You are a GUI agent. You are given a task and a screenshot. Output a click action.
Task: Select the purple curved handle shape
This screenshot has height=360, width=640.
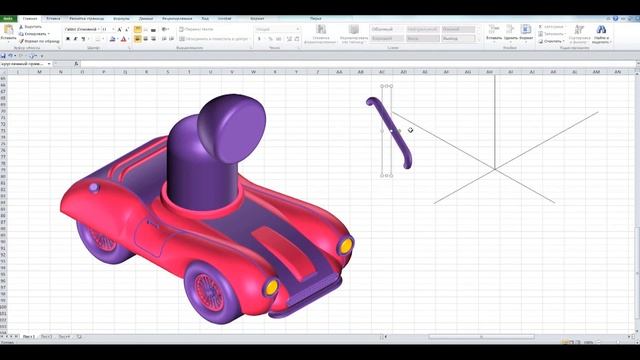(389, 132)
